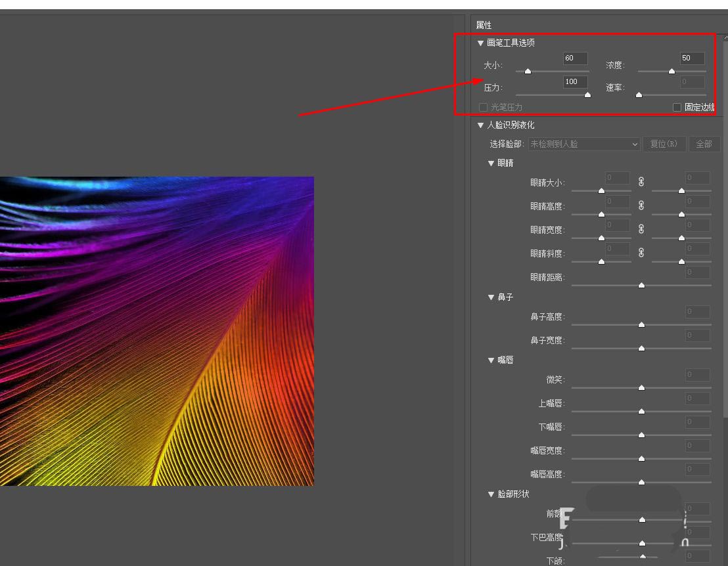Image resolution: width=728 pixels, height=566 pixels.
Task: Toggle link icon for 眼睛宽度
Action: click(641, 229)
